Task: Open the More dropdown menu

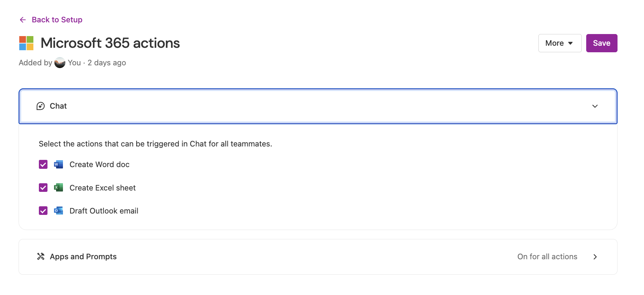Action: (560, 43)
